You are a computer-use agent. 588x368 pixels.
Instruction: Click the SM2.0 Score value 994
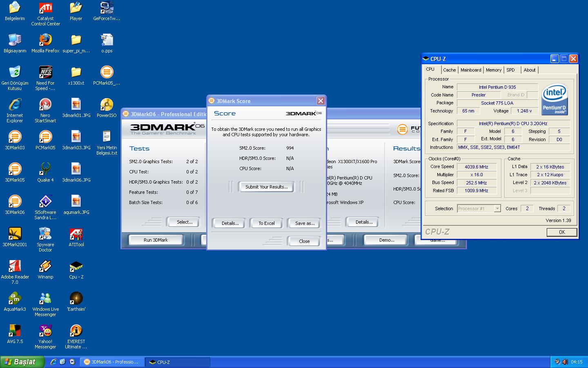[x=290, y=148]
